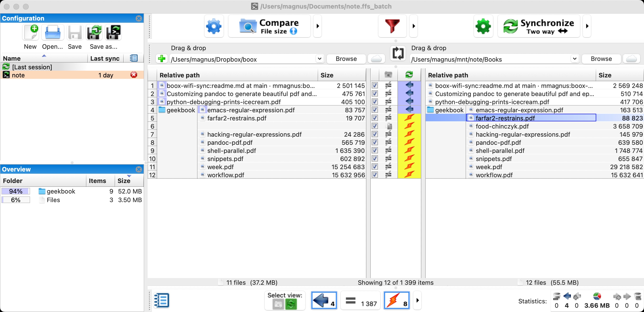Open arrow menu next to Compare button
The height and width of the screenshot is (312, 644).
(x=317, y=26)
